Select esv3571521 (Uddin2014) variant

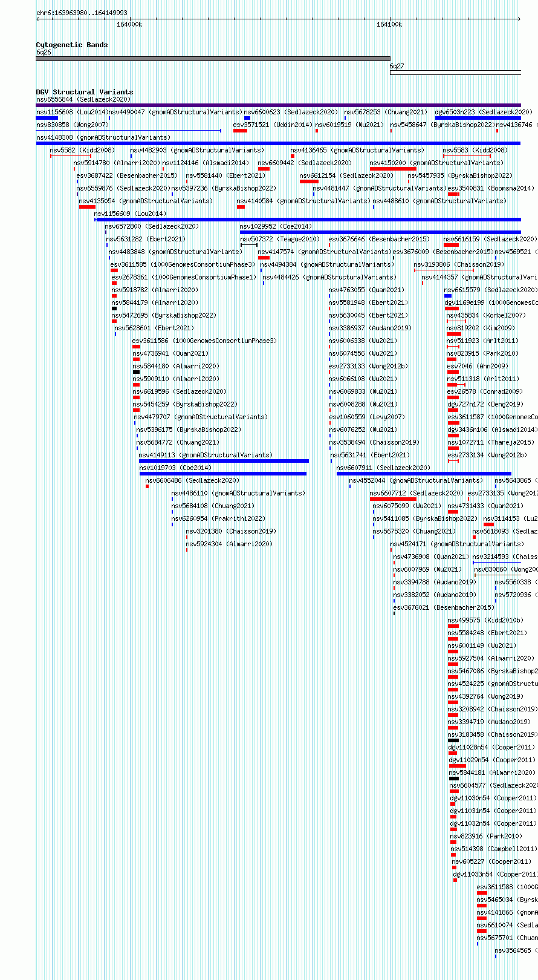click(x=273, y=125)
